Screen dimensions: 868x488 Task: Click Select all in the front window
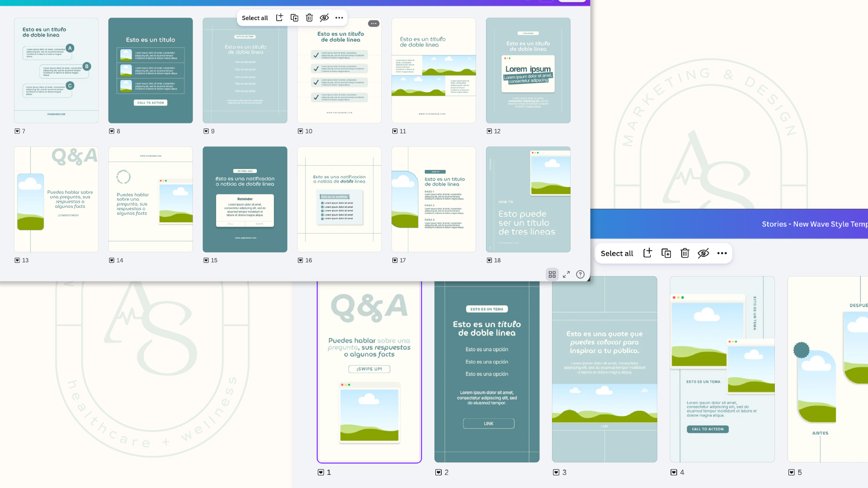pos(255,18)
